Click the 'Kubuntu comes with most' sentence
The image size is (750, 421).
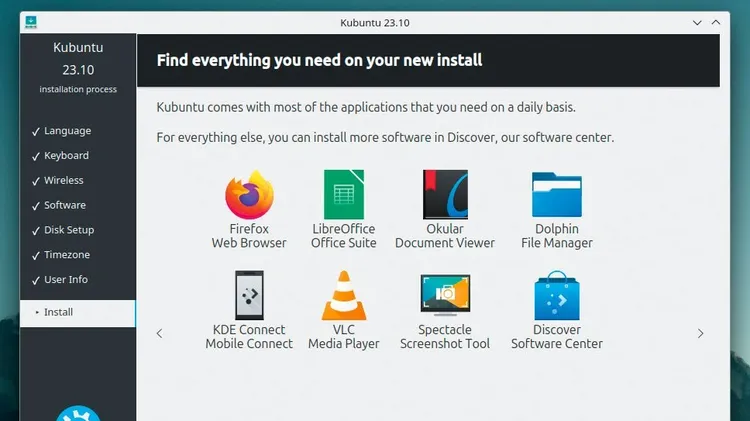pyautogui.click(x=366, y=107)
